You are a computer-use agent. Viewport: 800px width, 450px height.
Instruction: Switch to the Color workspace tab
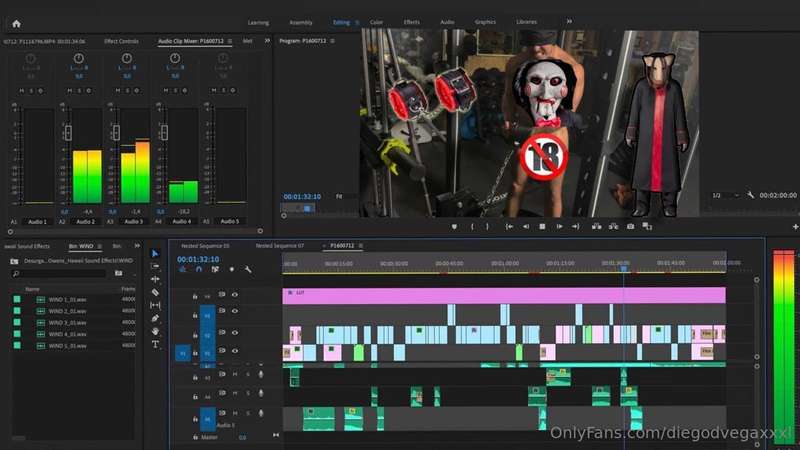click(x=376, y=22)
